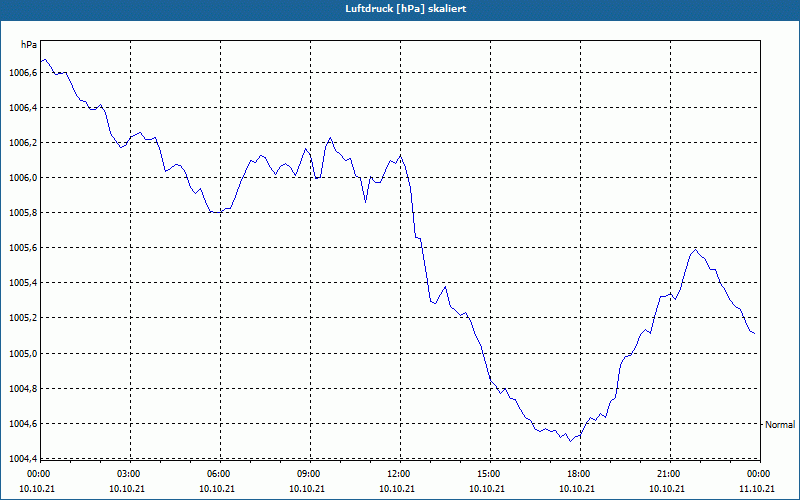800x500 pixels.
Task: Click the '11.10.21' date label
Action: pyautogui.click(x=757, y=489)
